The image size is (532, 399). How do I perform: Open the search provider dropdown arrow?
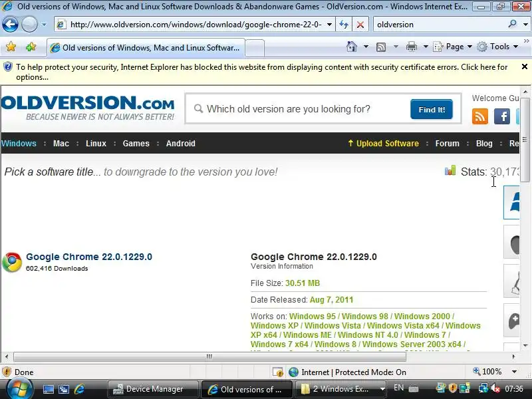525,25
